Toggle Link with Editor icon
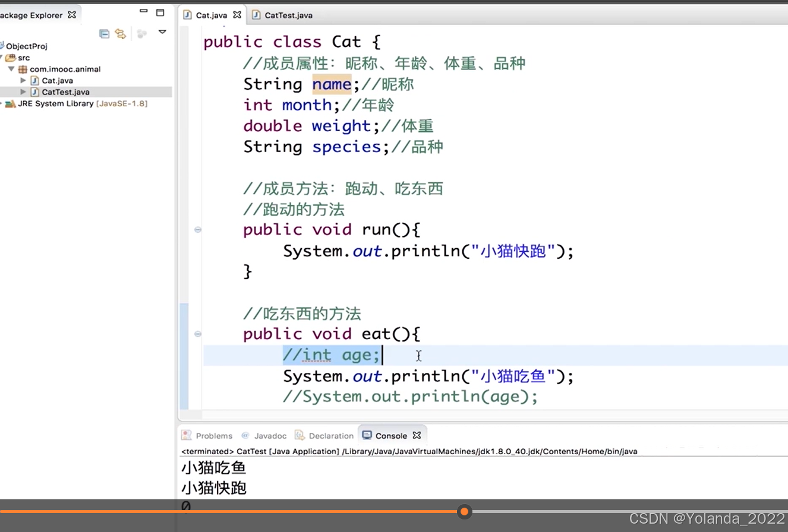Viewport: 788px width, 532px height. (x=121, y=34)
